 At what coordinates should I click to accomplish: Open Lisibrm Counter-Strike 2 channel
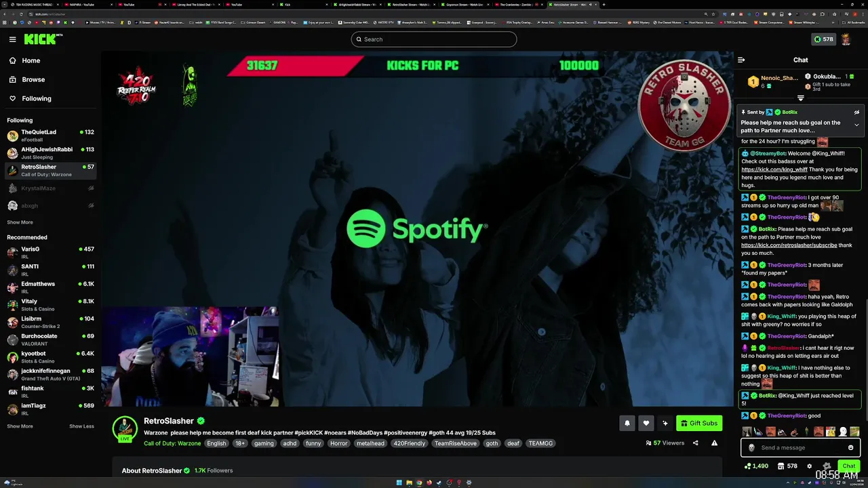click(x=51, y=322)
